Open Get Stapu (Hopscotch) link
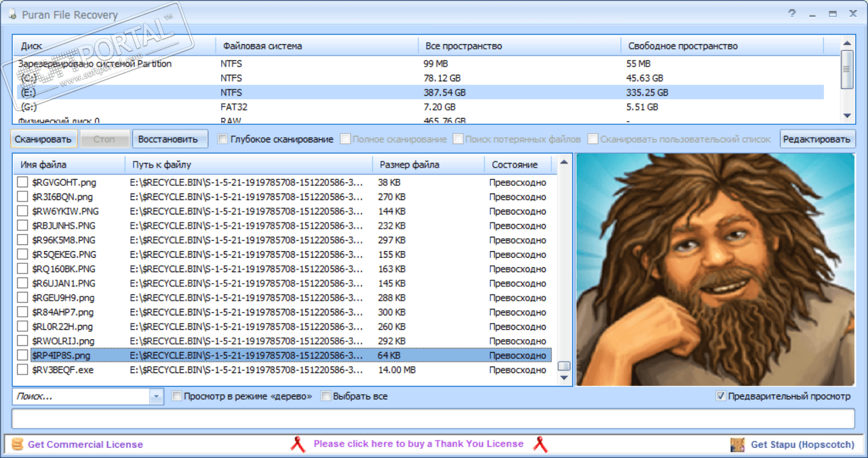Viewport: 868px width, 458px height. 803,444
